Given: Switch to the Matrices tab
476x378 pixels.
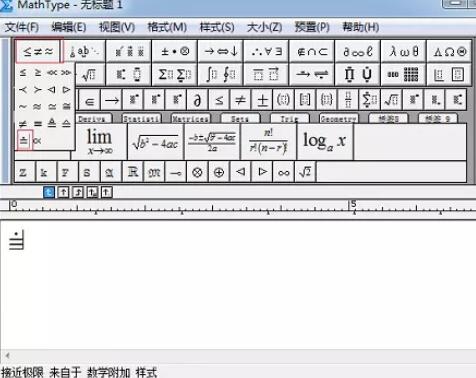Looking at the screenshot, I should click(x=191, y=119).
